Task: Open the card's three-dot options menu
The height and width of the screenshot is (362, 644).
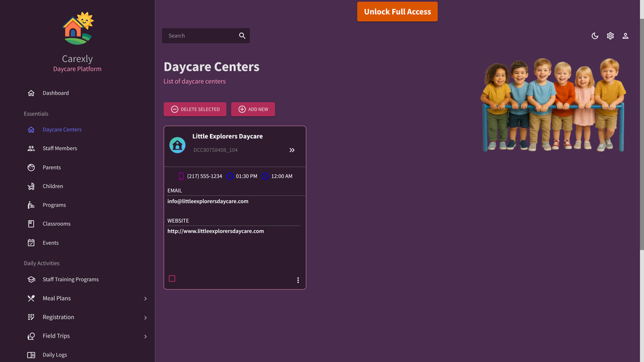Action: tap(298, 280)
